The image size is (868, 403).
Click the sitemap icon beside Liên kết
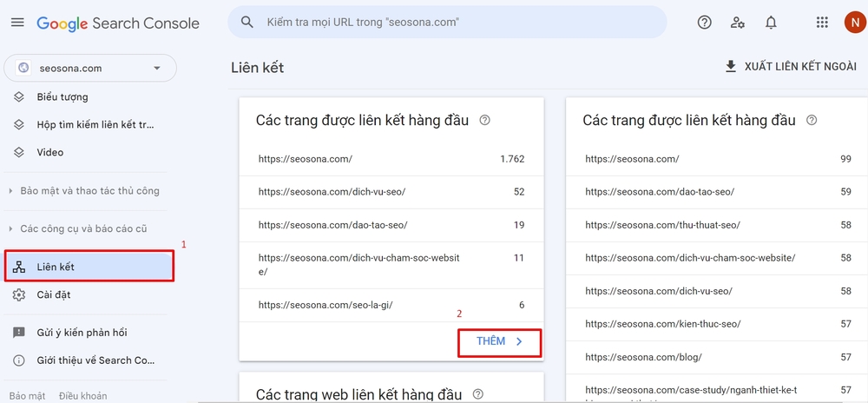click(x=19, y=267)
